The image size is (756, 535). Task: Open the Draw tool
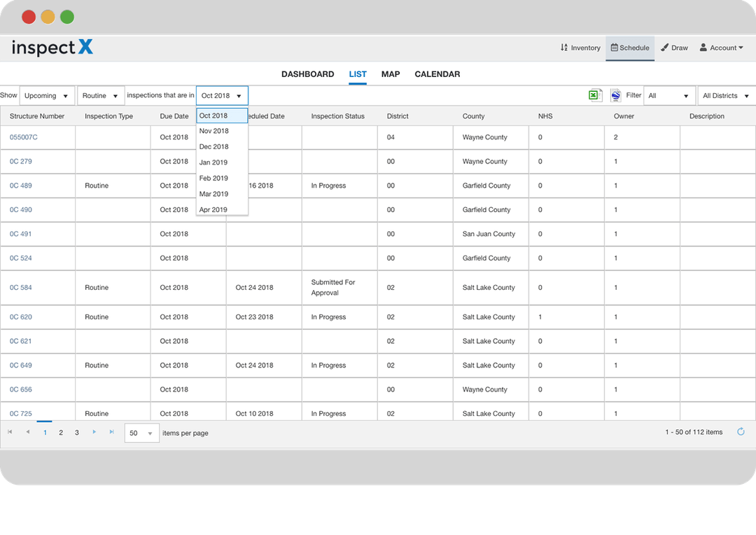click(x=673, y=48)
